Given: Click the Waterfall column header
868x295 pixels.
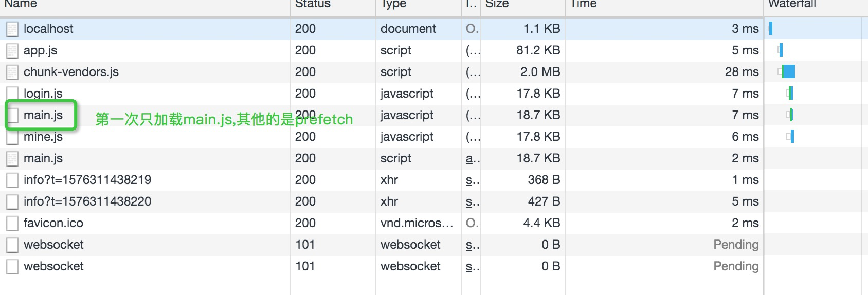Looking at the screenshot, I should [x=792, y=4].
